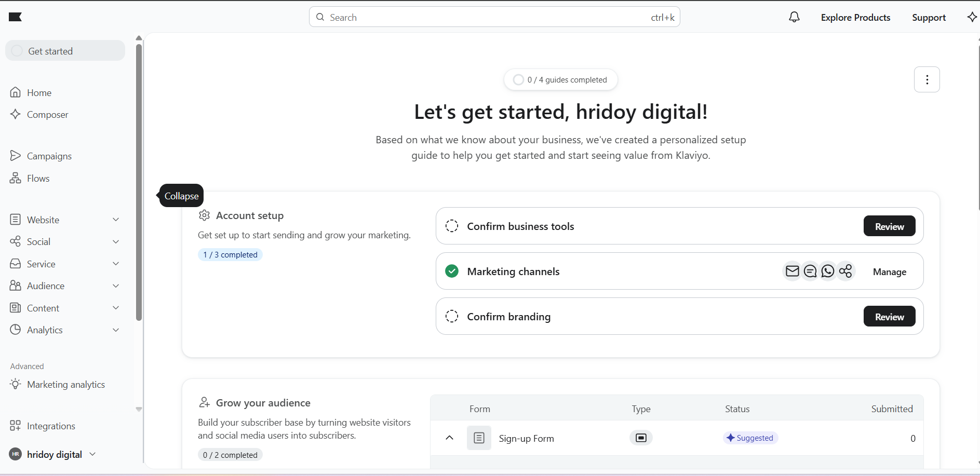Screen dimensions: 980x476
Task: Click the Flows diagram icon
Action: point(16,178)
